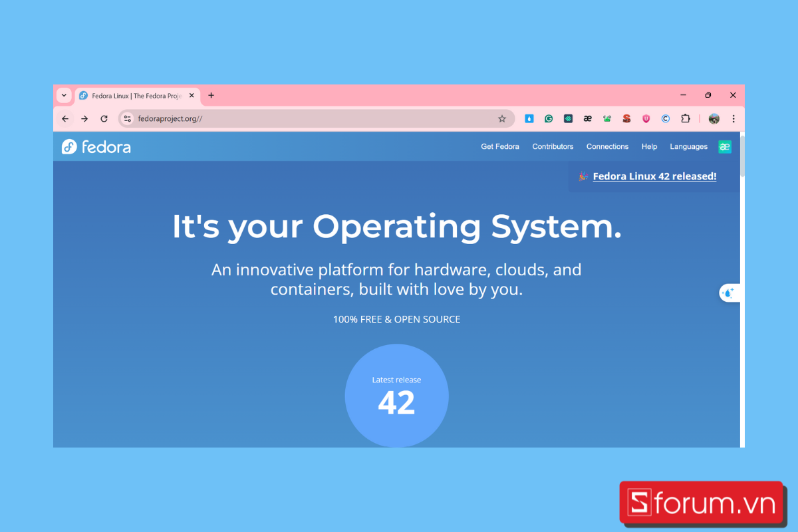Viewport: 798px width, 532px height.
Task: Restore down the browser window
Action: [708, 95]
